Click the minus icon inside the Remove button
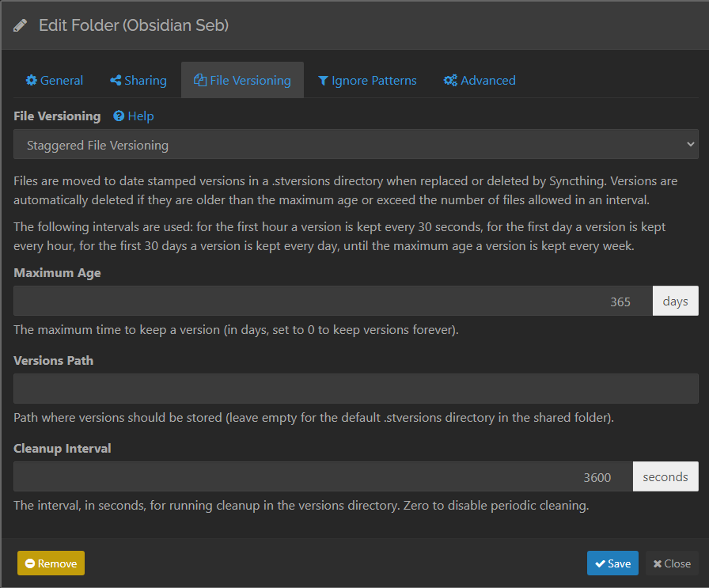Screen dimensions: 709x588 (x=32, y=563)
